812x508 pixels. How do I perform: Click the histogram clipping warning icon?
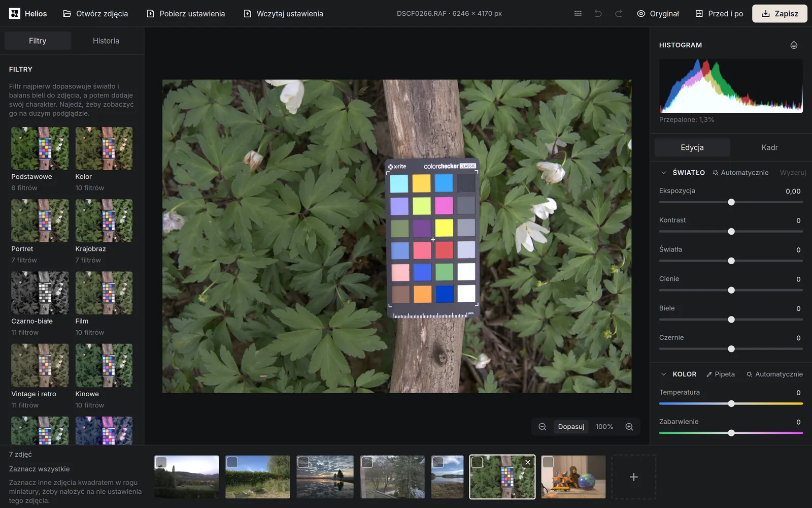tap(794, 45)
